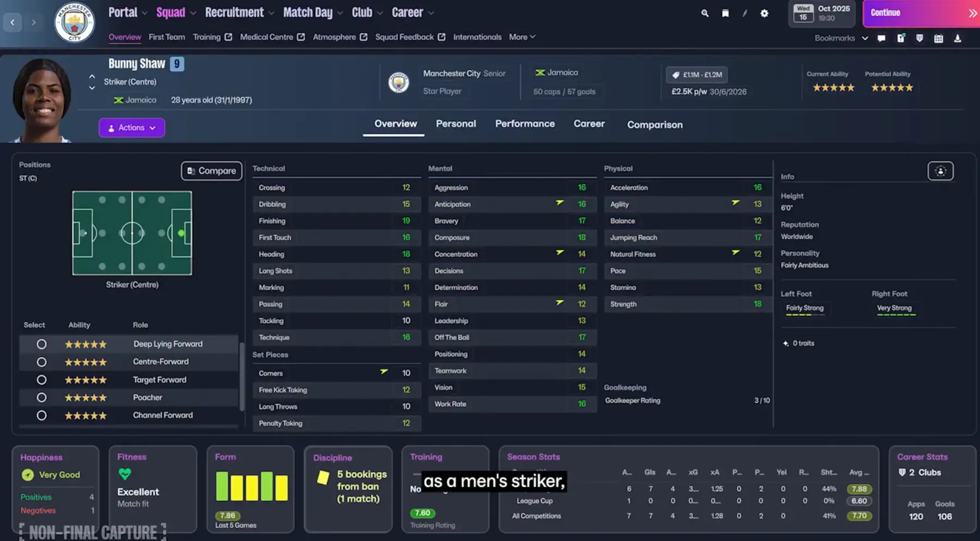The image size is (980, 541).
Task: Open the calendar icon in the bookmarks row
Action: point(939,38)
